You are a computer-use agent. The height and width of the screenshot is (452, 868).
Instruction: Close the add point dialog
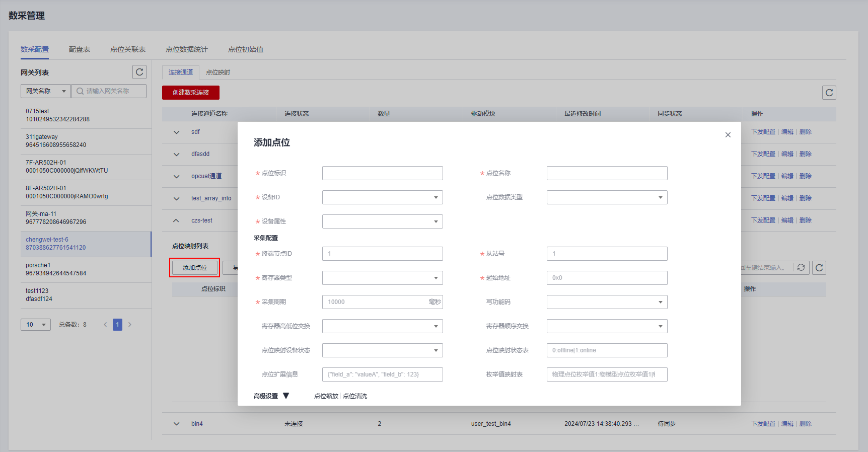(728, 135)
